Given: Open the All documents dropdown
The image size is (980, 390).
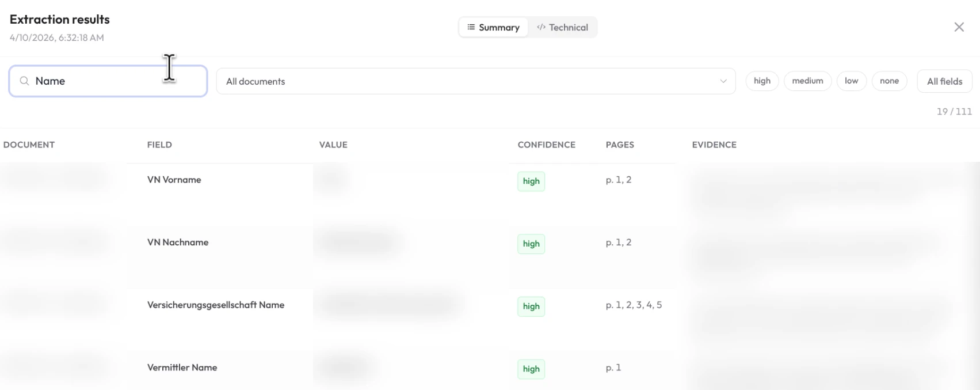Looking at the screenshot, I should click(x=476, y=81).
